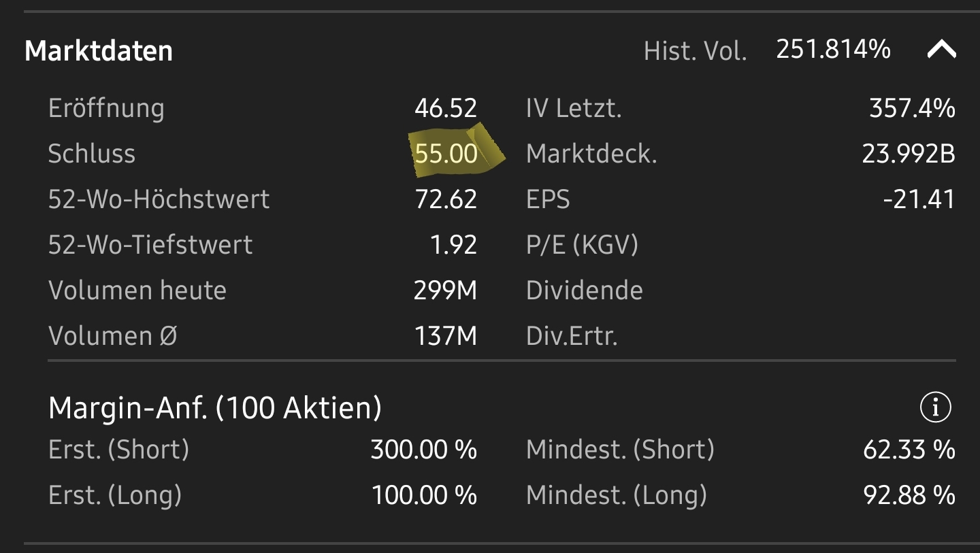Select the average volume value 137M
The height and width of the screenshot is (553, 980).
tap(446, 336)
